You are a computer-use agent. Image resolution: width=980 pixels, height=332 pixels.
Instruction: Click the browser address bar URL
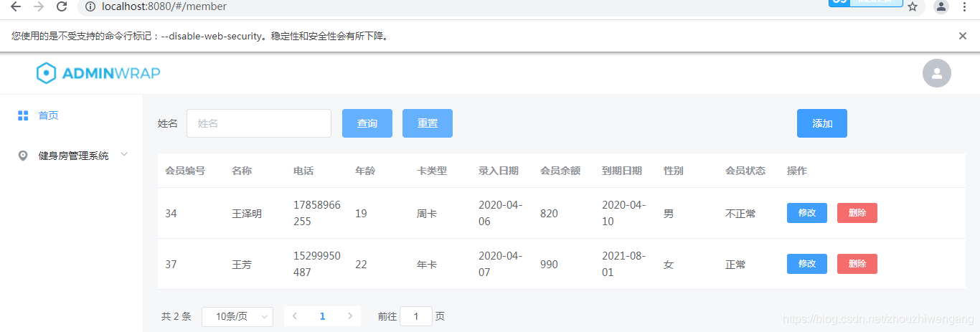[x=165, y=6]
